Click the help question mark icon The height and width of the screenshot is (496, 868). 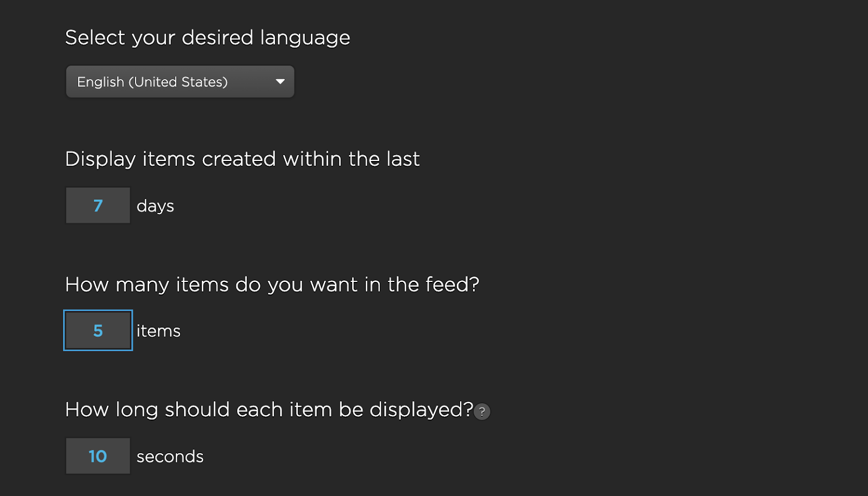pyautogui.click(x=482, y=412)
